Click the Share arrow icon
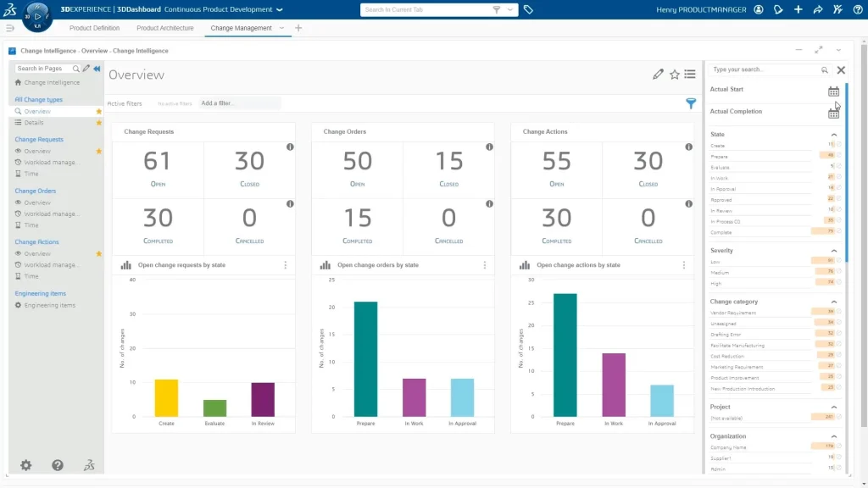 pyautogui.click(x=817, y=10)
